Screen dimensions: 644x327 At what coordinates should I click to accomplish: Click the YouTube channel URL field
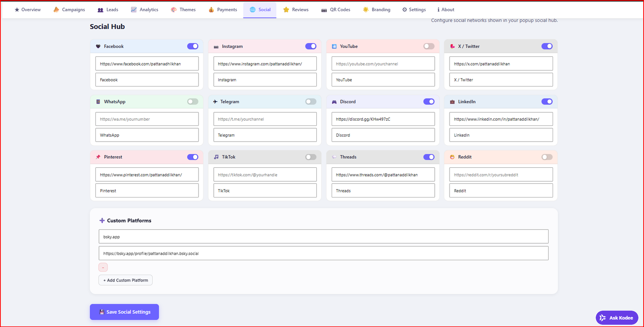tap(383, 64)
